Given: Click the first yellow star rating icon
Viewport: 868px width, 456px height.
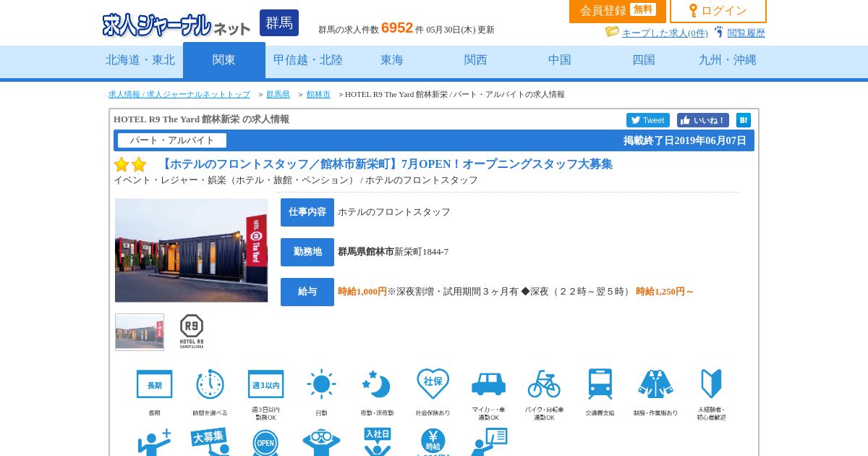Looking at the screenshot, I should (x=122, y=164).
